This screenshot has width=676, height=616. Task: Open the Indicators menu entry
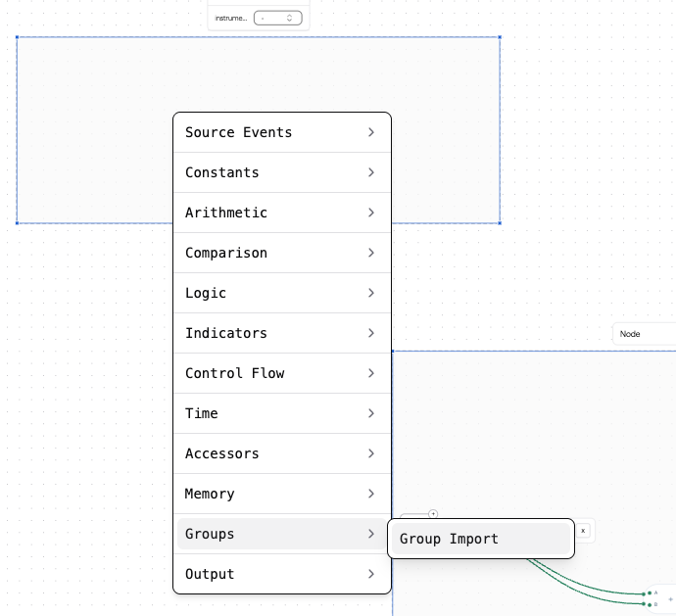pyautogui.click(x=281, y=333)
